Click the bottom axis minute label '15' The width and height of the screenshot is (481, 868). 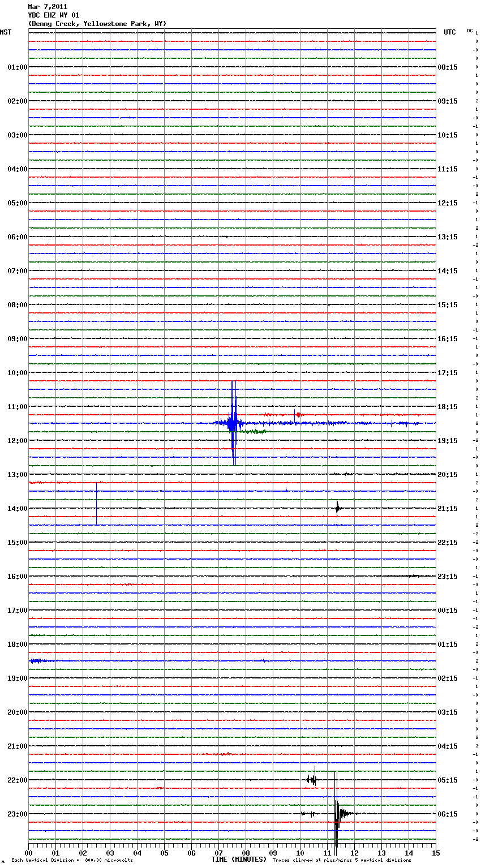click(x=436, y=853)
